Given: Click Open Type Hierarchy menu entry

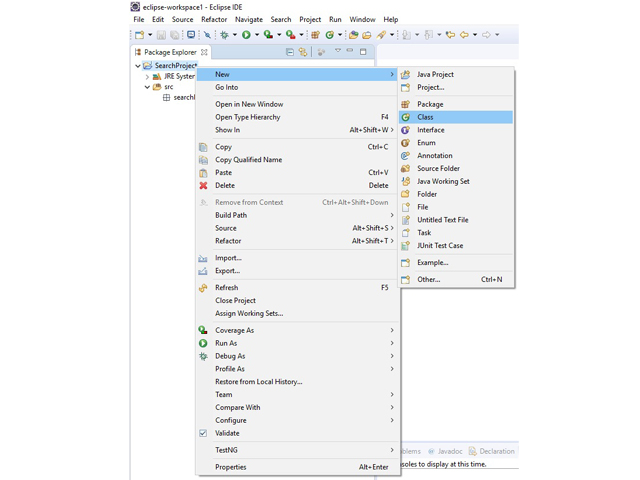Looking at the screenshot, I should tap(297, 117).
